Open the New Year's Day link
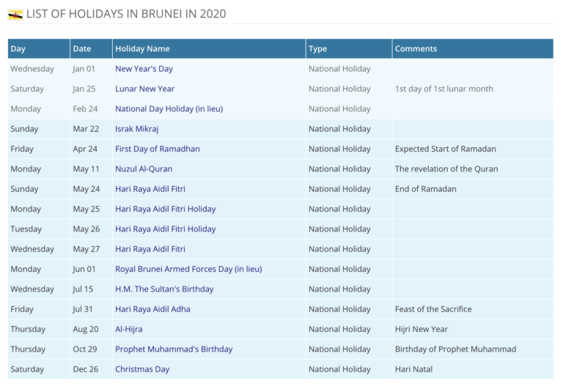563x392 pixels. click(144, 69)
